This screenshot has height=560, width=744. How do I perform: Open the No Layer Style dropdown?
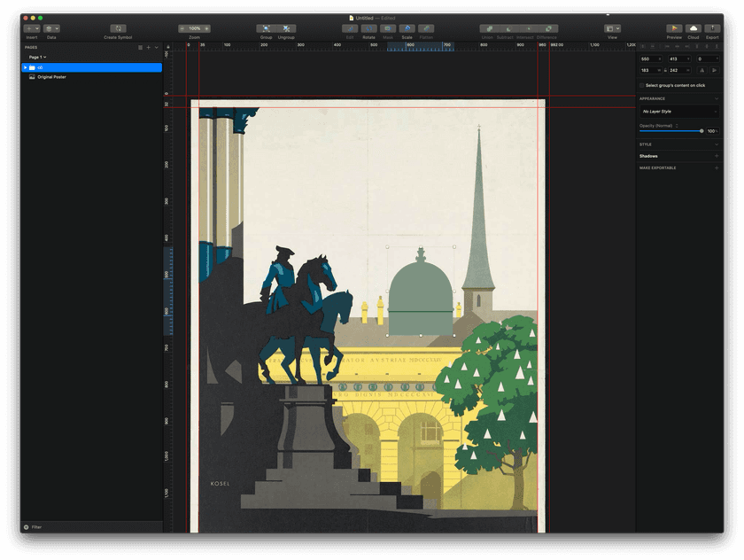(x=679, y=112)
